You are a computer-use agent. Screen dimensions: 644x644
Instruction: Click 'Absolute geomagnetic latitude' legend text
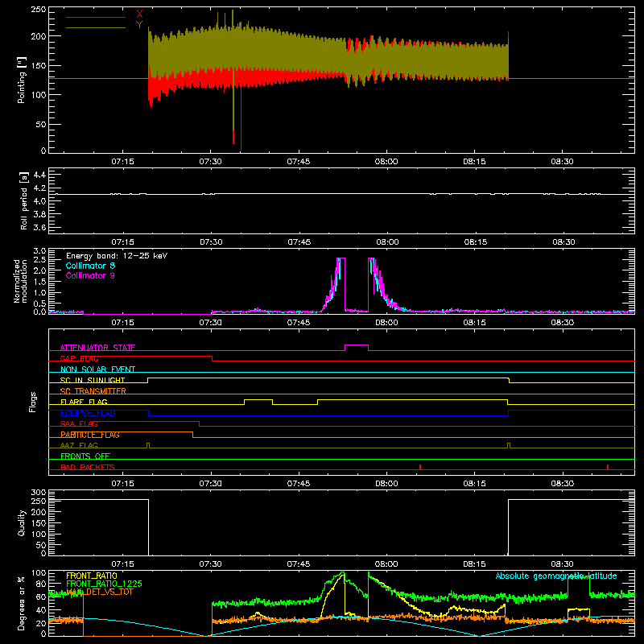tap(556, 576)
